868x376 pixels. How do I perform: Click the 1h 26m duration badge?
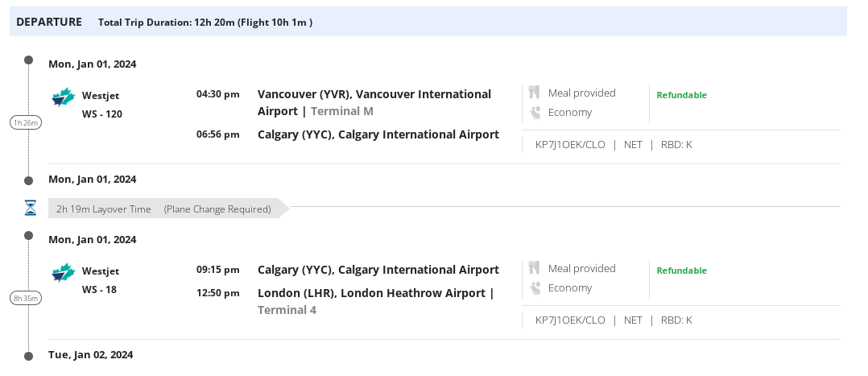[x=25, y=122]
